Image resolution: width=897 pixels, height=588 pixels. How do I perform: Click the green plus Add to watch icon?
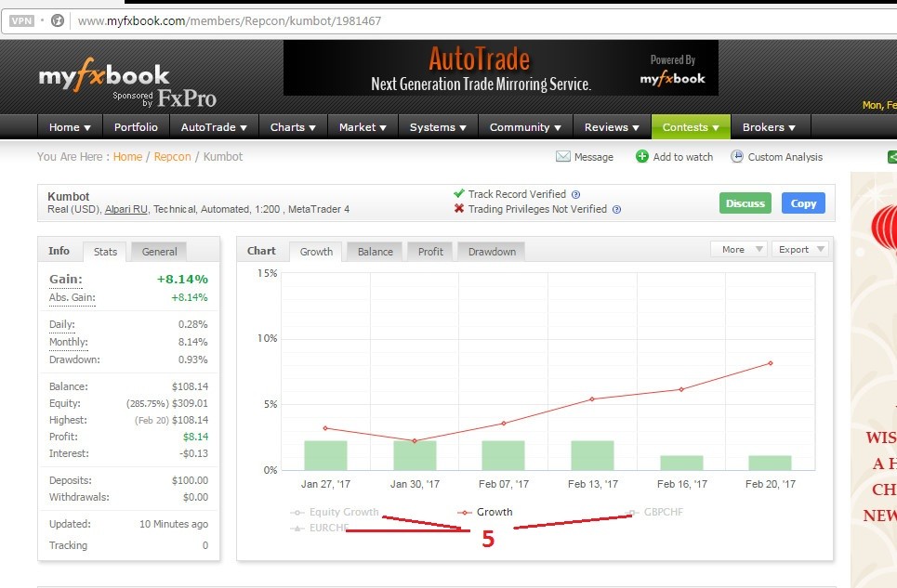pyautogui.click(x=642, y=157)
